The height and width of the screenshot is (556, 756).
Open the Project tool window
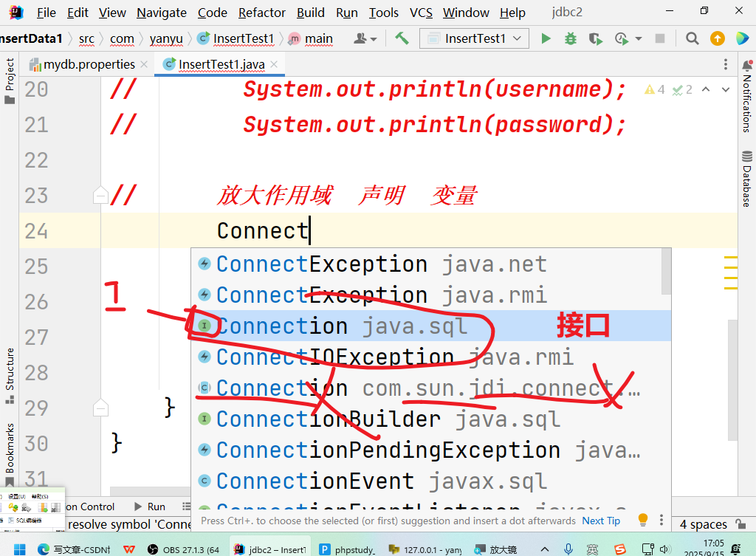tap(10, 80)
